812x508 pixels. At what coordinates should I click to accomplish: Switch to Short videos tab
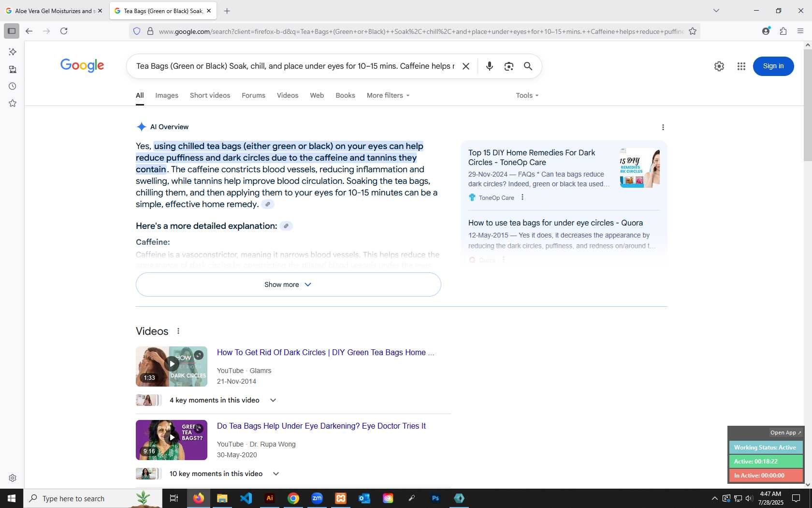pyautogui.click(x=210, y=95)
